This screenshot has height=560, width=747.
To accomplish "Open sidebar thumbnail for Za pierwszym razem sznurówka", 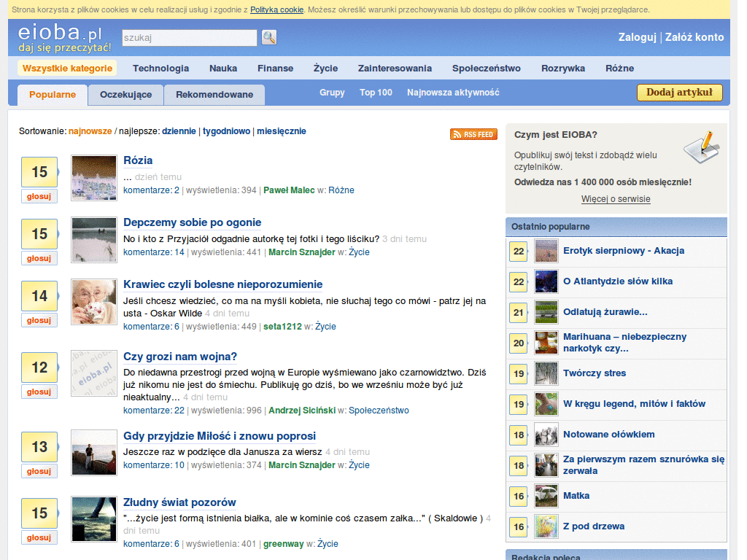I will 546,465.
